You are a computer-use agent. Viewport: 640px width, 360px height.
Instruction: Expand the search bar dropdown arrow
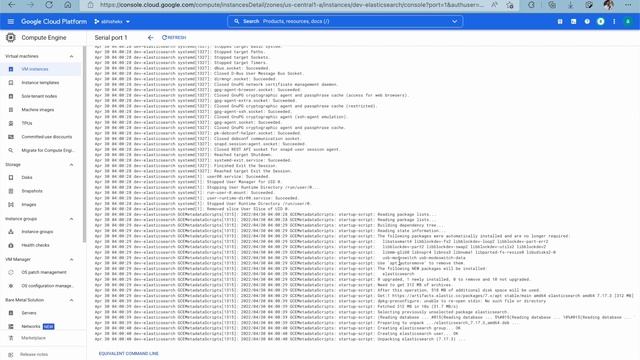pyautogui.click(x=454, y=21)
